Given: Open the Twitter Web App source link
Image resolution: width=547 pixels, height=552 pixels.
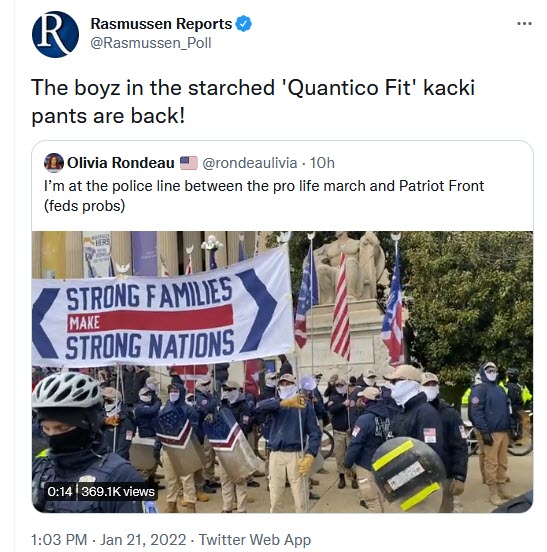Looking at the screenshot, I should click(x=255, y=539).
